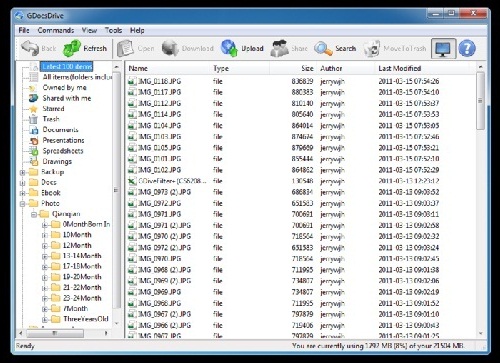Click the Share people icon
Image resolution: width=500 pixels, height=363 pixels.
pyautogui.click(x=279, y=48)
